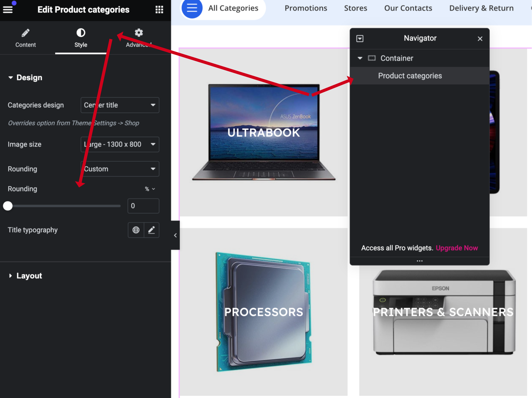The width and height of the screenshot is (532, 398).
Task: Click the Navigator resize dots handle
Action: tap(420, 261)
